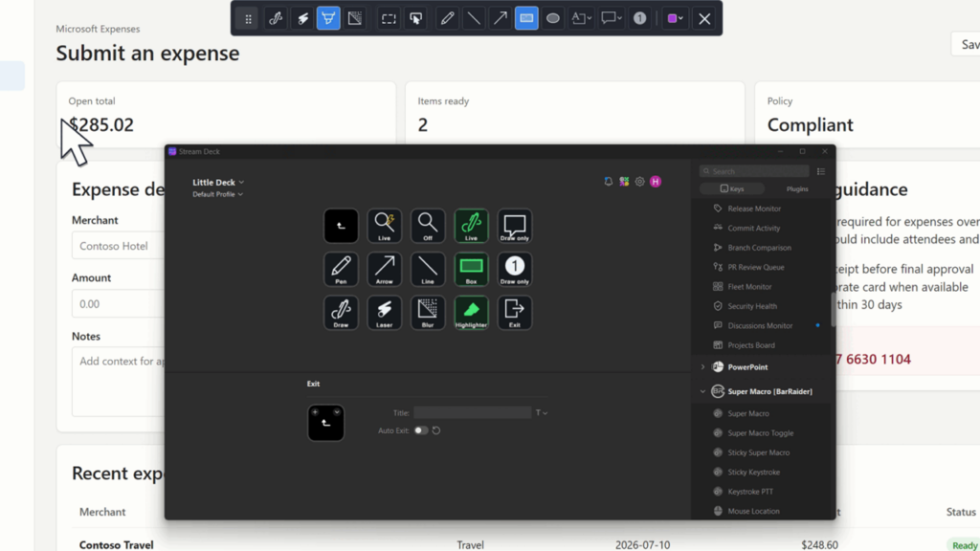Select the numbered step marker tool

tap(639, 19)
